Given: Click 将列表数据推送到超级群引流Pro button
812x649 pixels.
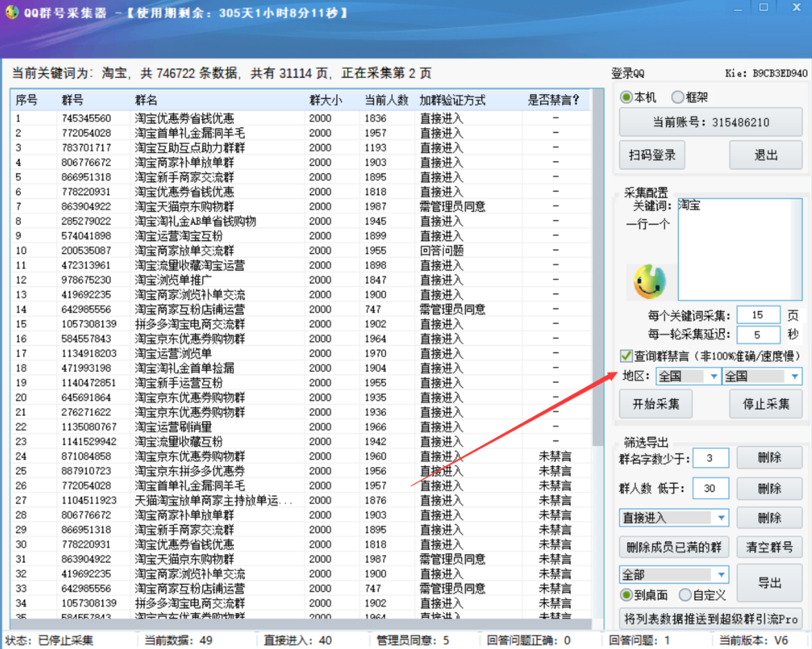Looking at the screenshot, I should (710, 618).
